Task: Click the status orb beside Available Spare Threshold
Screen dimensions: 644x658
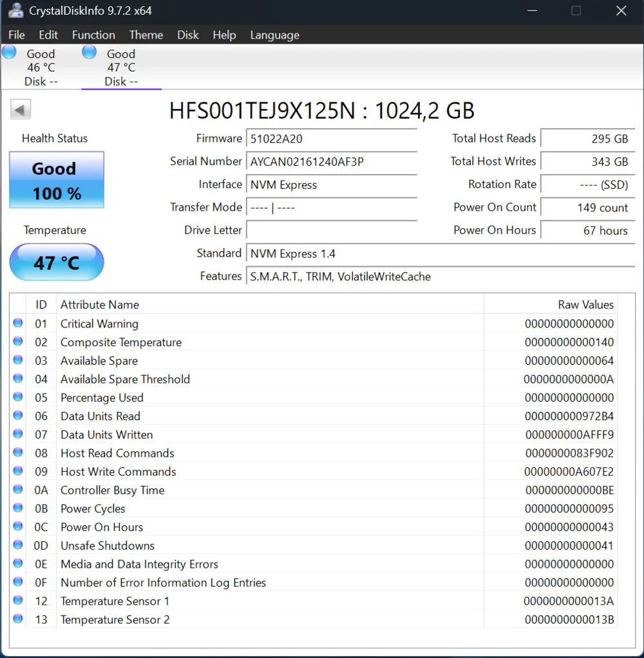Action: point(18,378)
